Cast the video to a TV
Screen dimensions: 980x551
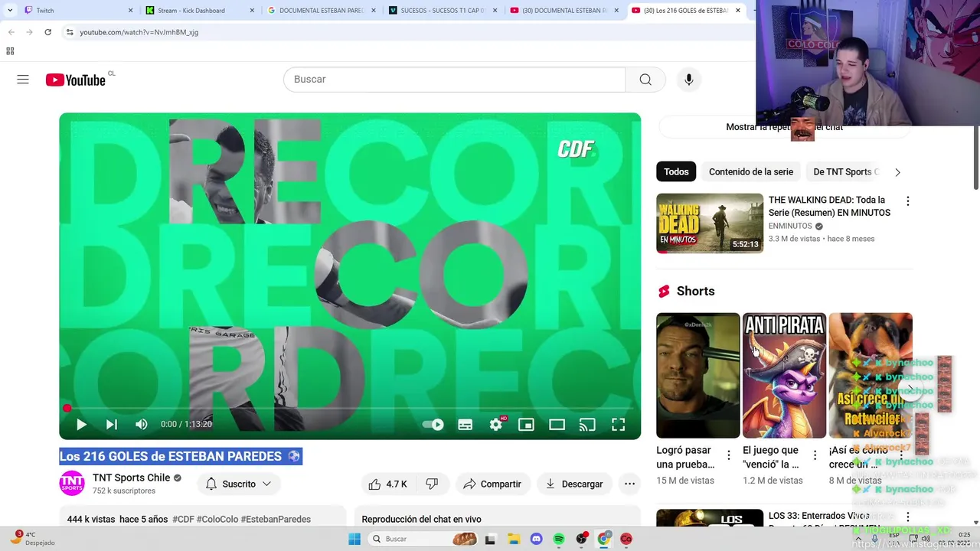coord(587,425)
